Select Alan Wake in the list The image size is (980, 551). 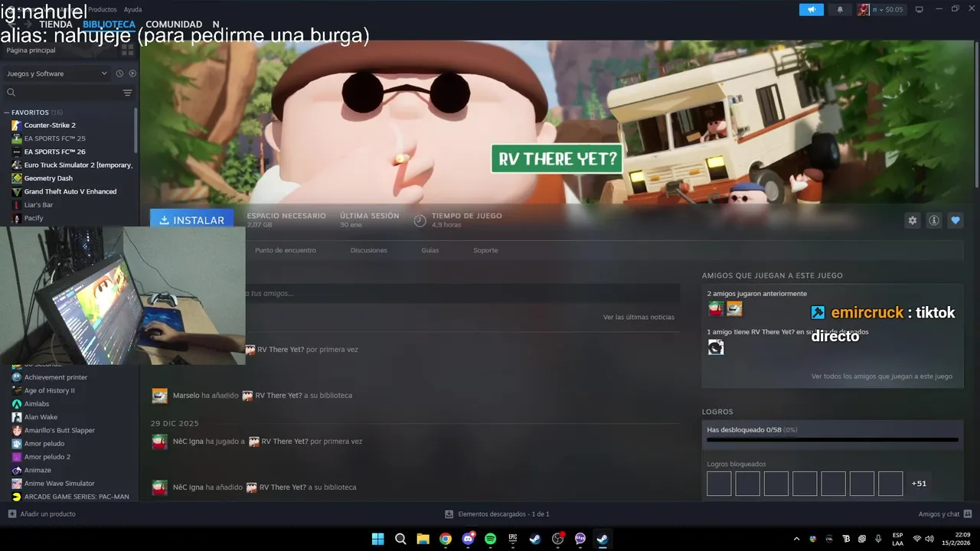tap(41, 417)
